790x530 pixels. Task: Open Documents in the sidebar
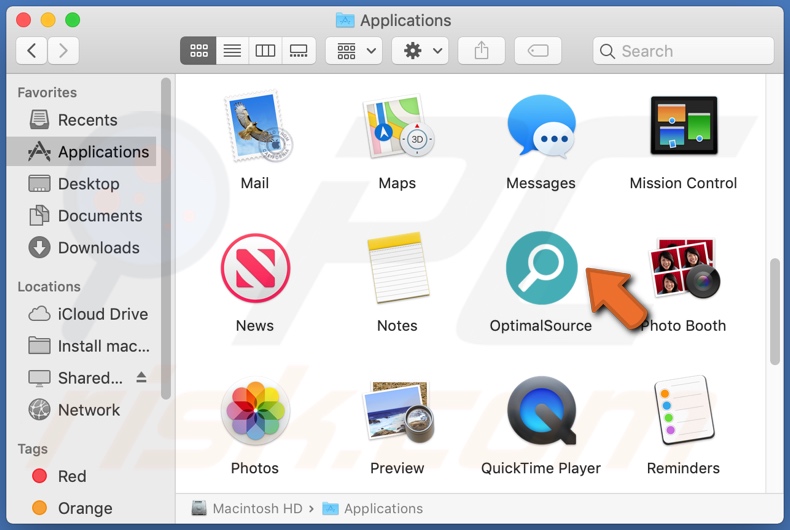pos(81,216)
